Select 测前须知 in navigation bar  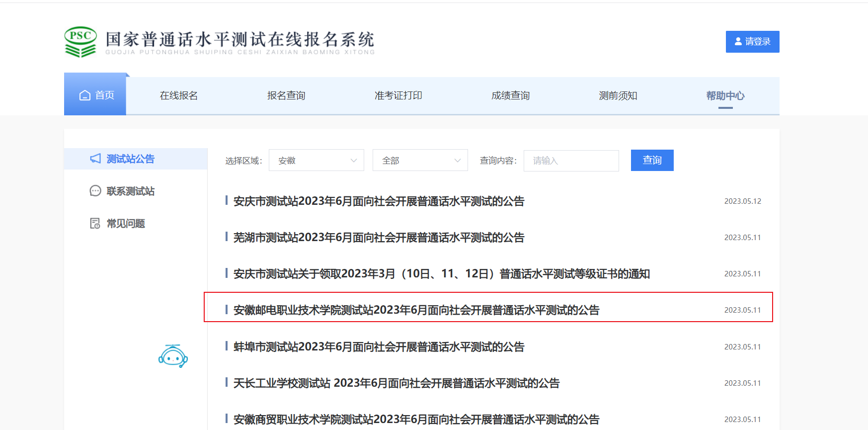[x=618, y=95]
